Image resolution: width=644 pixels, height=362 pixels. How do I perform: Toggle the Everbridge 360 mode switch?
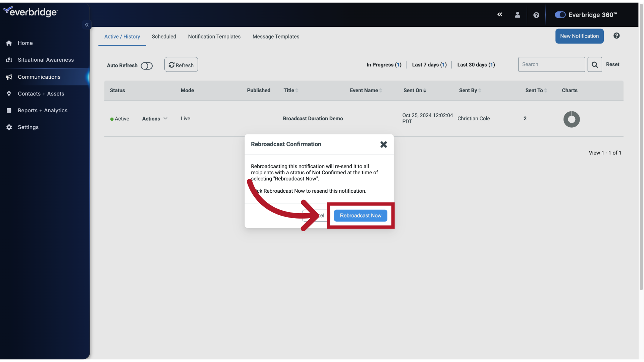click(x=560, y=14)
